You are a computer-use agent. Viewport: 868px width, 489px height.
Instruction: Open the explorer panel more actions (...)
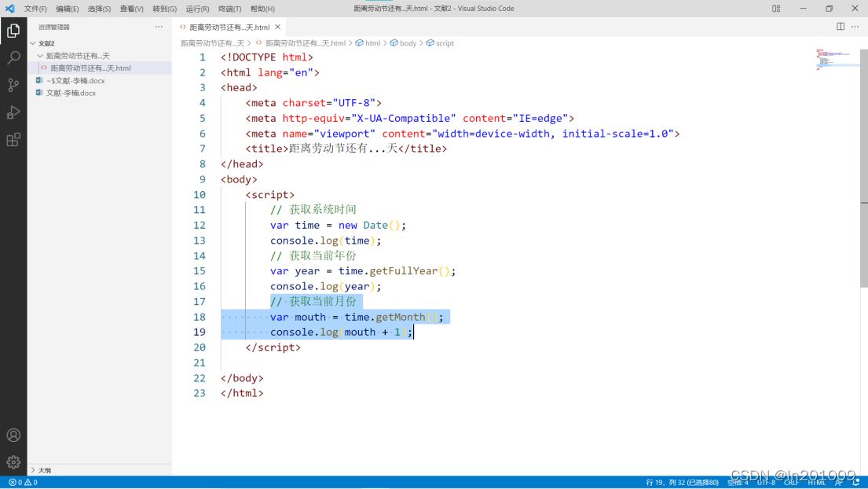pyautogui.click(x=159, y=27)
